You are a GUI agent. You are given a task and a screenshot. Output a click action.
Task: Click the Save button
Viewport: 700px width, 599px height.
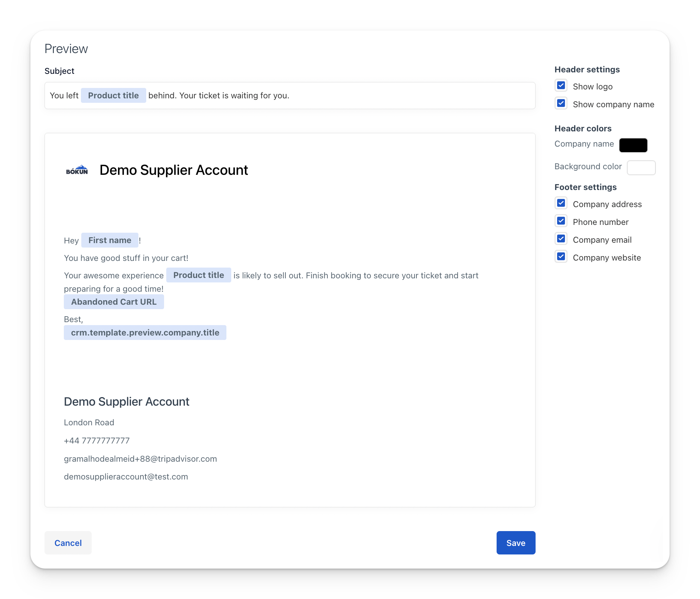point(516,543)
